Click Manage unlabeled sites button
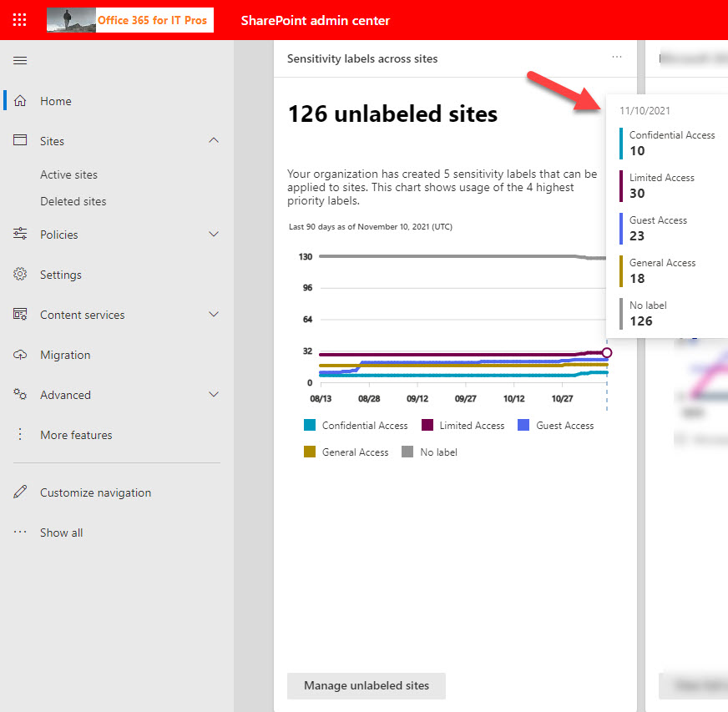728x712 pixels. [x=366, y=685]
